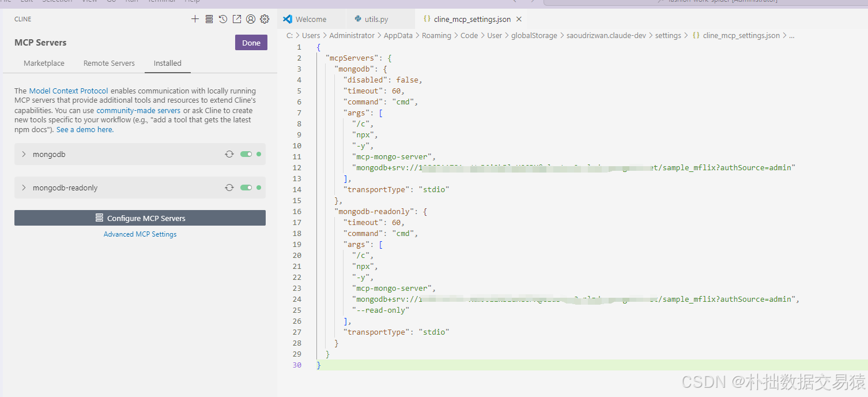The image size is (868, 397).
Task: Open the Advanced MCP Settings link
Action: pyautogui.click(x=140, y=234)
